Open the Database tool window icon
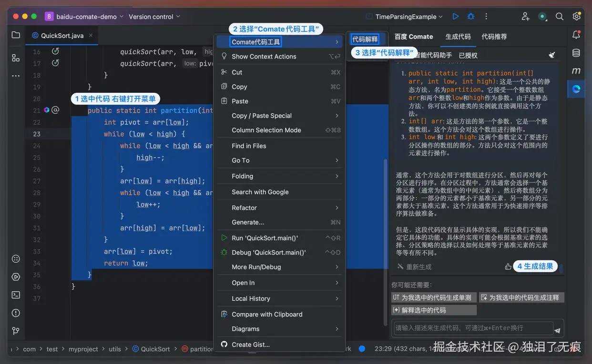 [x=576, y=53]
